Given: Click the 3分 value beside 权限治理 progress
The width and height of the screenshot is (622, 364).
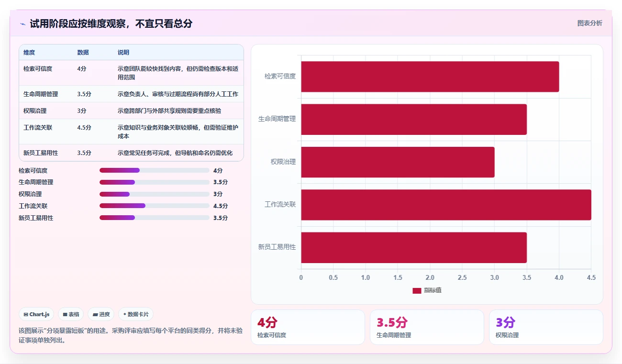Looking at the screenshot, I should pos(218,194).
